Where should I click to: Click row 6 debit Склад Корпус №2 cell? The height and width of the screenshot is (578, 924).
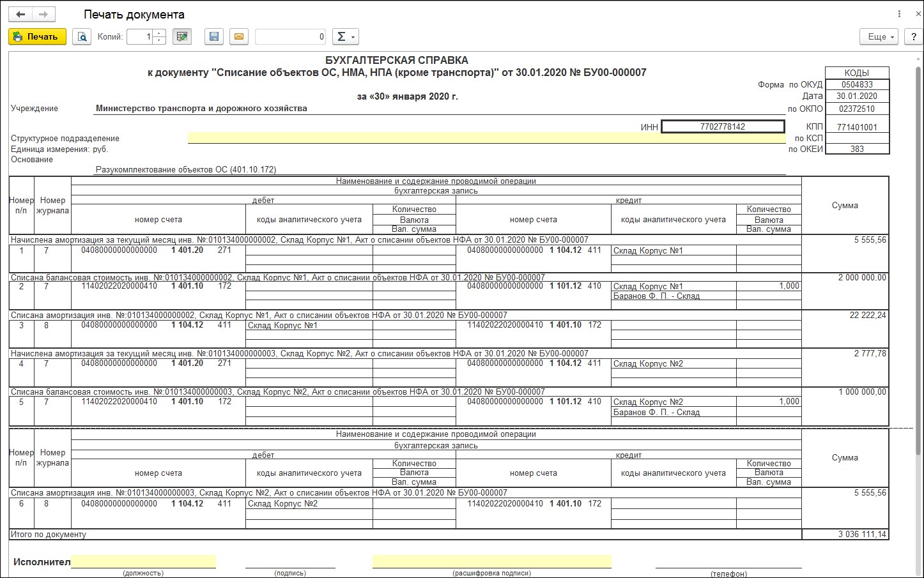[309, 504]
